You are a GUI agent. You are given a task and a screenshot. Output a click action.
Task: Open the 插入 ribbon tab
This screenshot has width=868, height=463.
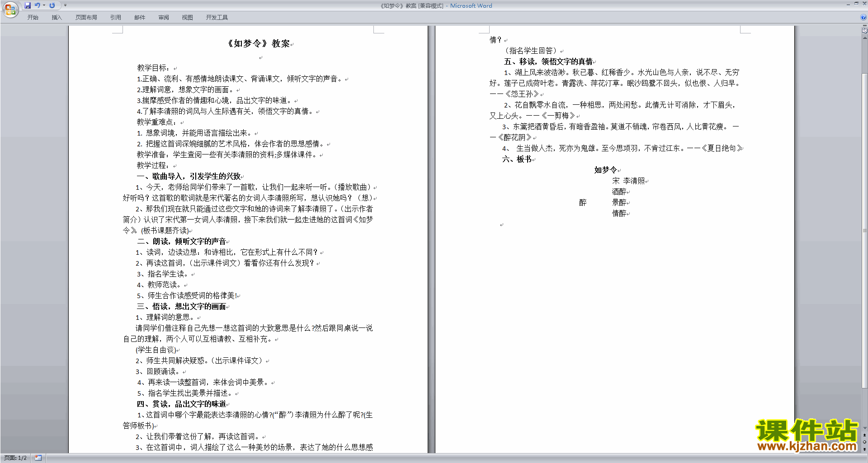point(57,18)
